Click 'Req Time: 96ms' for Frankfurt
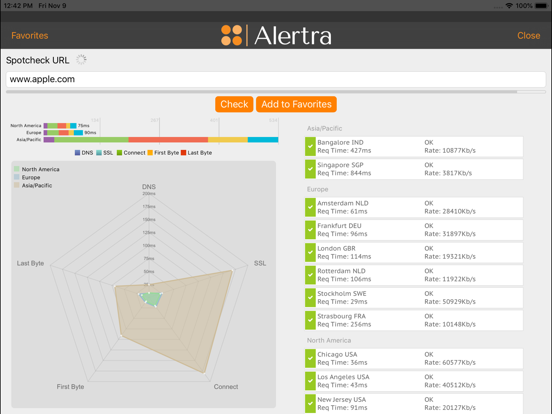This screenshot has width=552, height=414. pyautogui.click(x=342, y=234)
